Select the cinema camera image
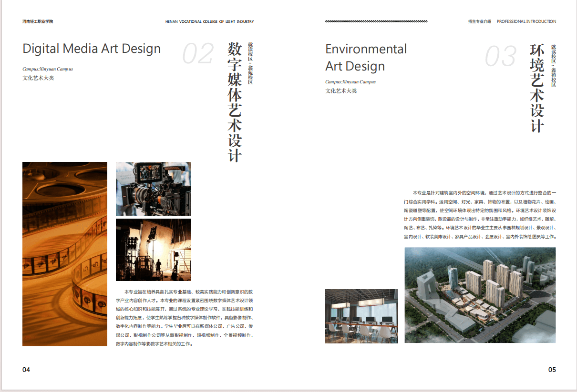This screenshot has height=392, width=577. [x=153, y=189]
